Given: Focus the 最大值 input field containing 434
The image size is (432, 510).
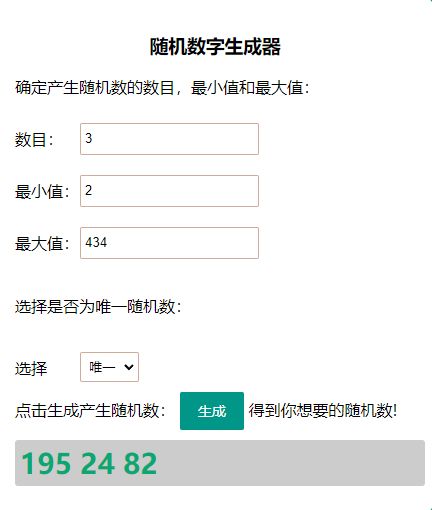Looking at the screenshot, I should (169, 243).
